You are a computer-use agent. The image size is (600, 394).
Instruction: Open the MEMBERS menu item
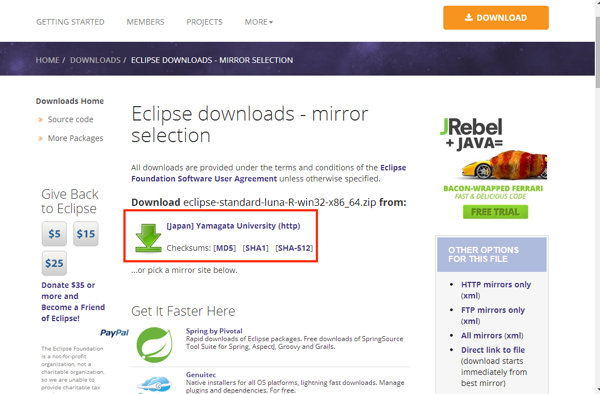click(x=145, y=22)
